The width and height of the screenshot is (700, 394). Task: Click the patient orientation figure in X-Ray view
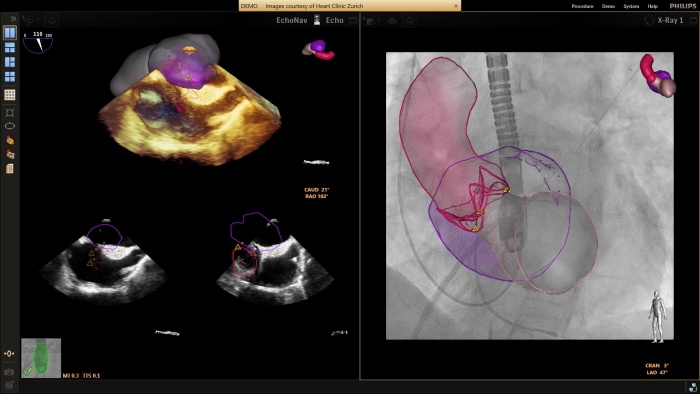click(x=657, y=316)
